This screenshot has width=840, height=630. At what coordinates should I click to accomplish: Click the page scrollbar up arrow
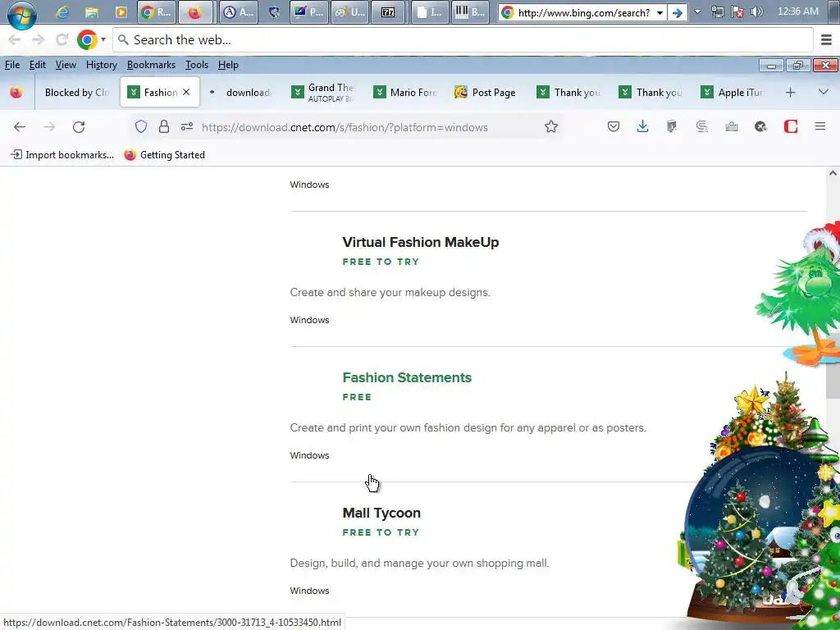click(833, 173)
